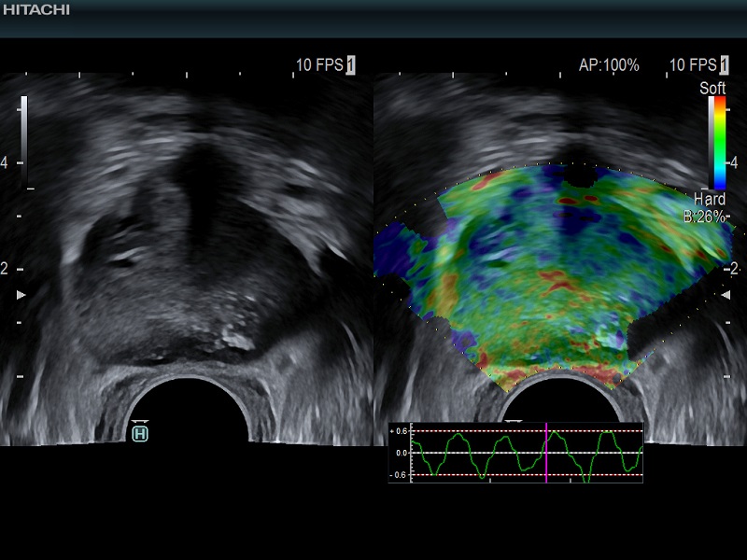The width and height of the screenshot is (747, 560).
Task: Select the left B-mode ultrasound image
Action: click(x=187, y=261)
